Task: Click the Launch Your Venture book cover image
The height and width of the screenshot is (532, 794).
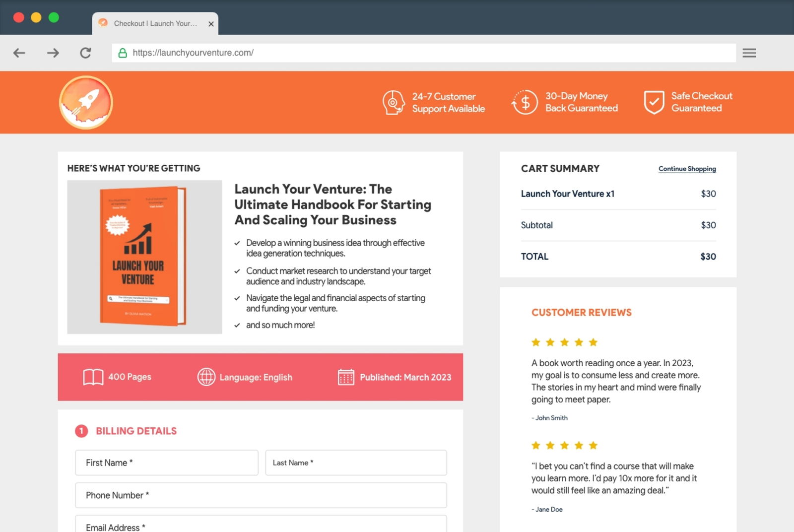Action: [x=140, y=256]
